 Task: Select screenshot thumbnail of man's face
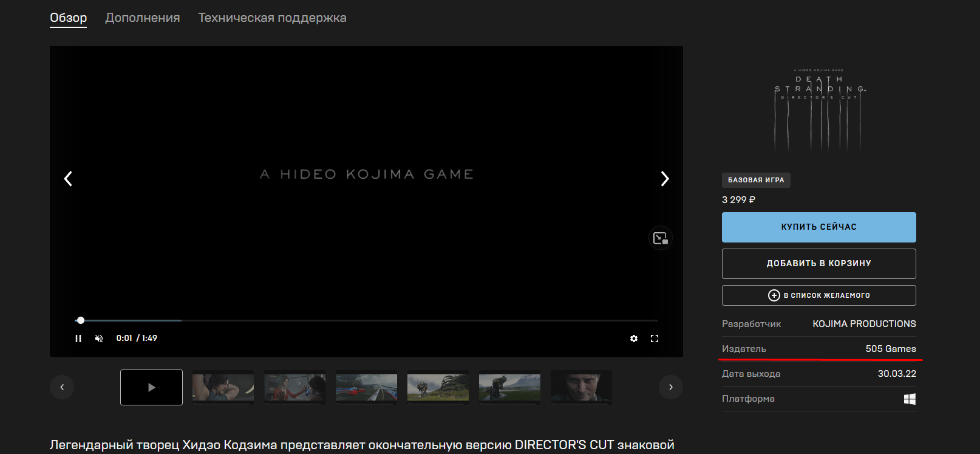click(x=581, y=387)
